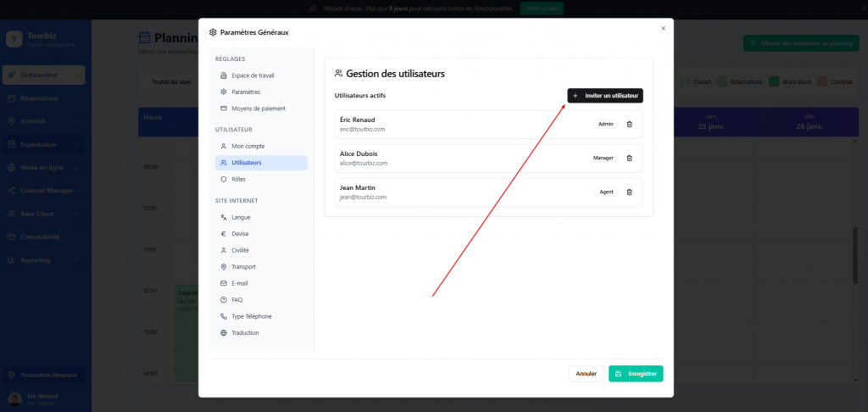
Task: Click the Manager role badge for Alice
Action: point(603,158)
